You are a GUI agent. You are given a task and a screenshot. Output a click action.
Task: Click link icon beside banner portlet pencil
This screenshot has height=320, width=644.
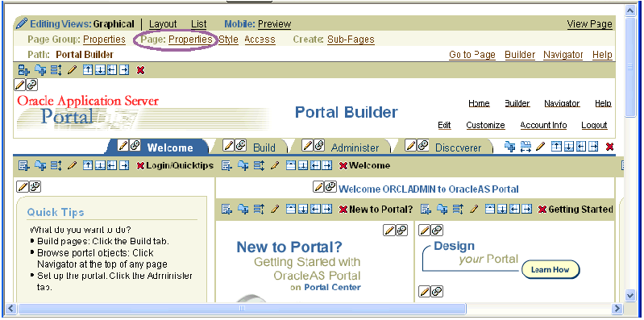click(x=31, y=85)
